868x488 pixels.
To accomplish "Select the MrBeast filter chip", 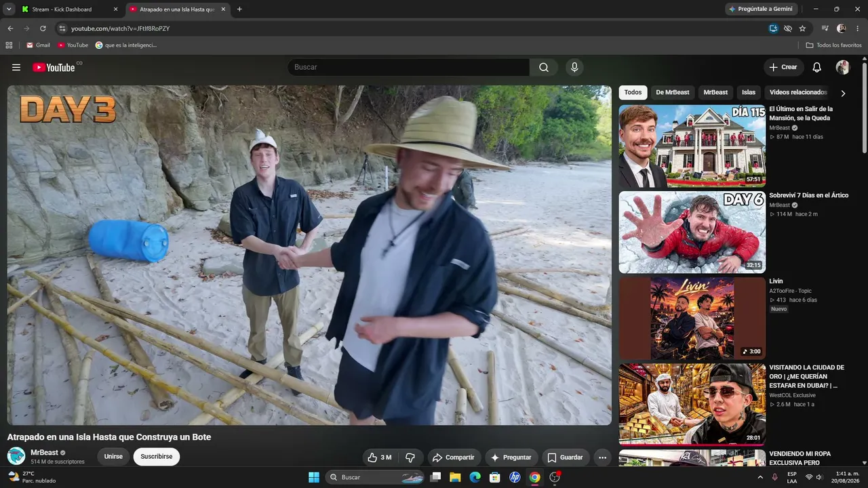I will [715, 92].
